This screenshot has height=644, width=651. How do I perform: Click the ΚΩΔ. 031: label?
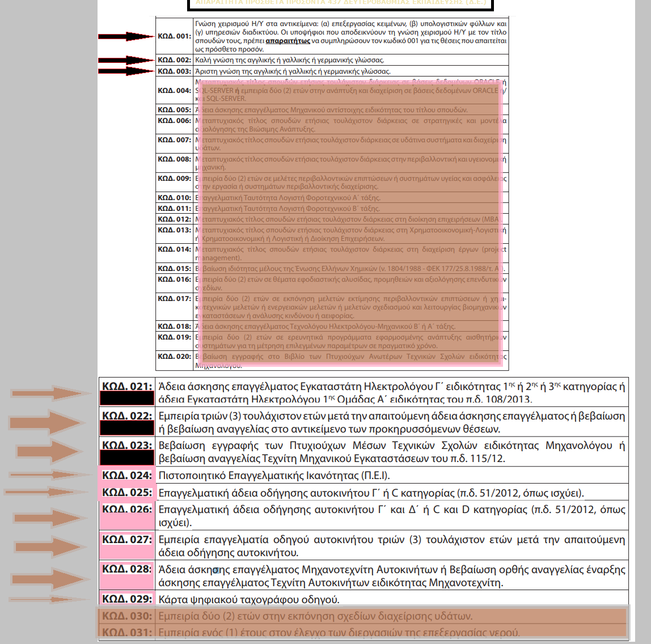[128, 633]
